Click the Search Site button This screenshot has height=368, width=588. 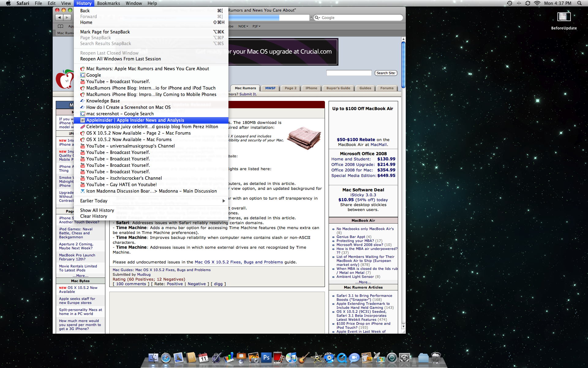click(x=386, y=73)
